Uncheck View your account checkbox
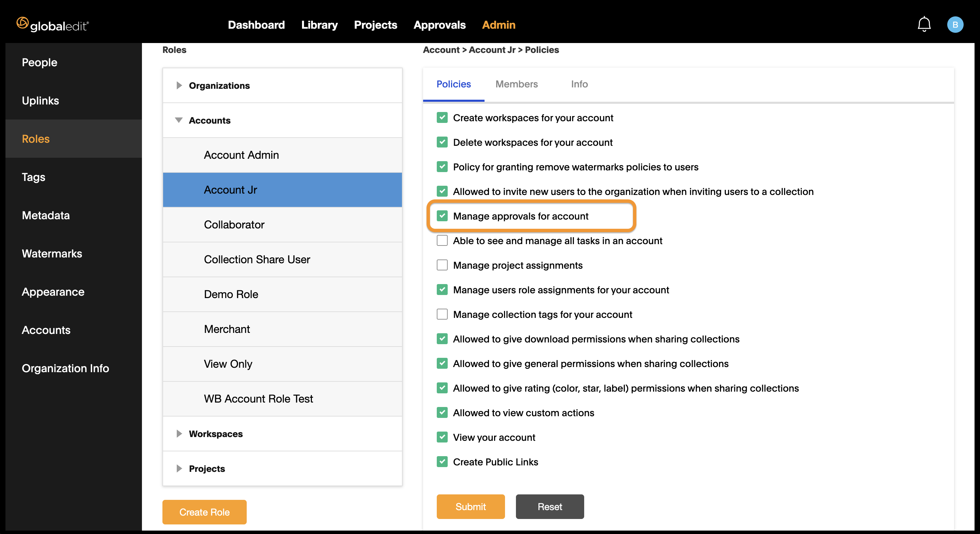 pyautogui.click(x=442, y=437)
